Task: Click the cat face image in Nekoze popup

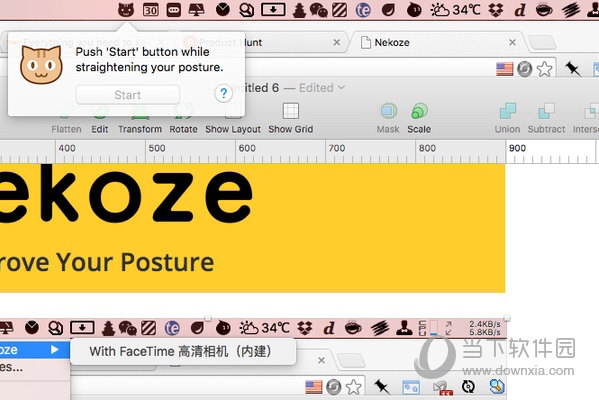Action: (41, 65)
